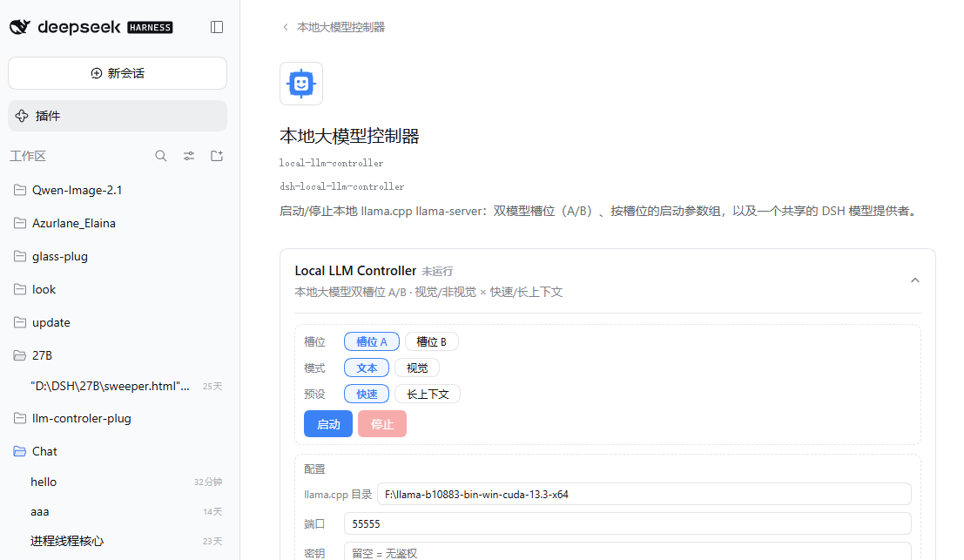Edit the 端口 port field showing 55555
Viewport: 964px width, 560px height.
tap(628, 523)
